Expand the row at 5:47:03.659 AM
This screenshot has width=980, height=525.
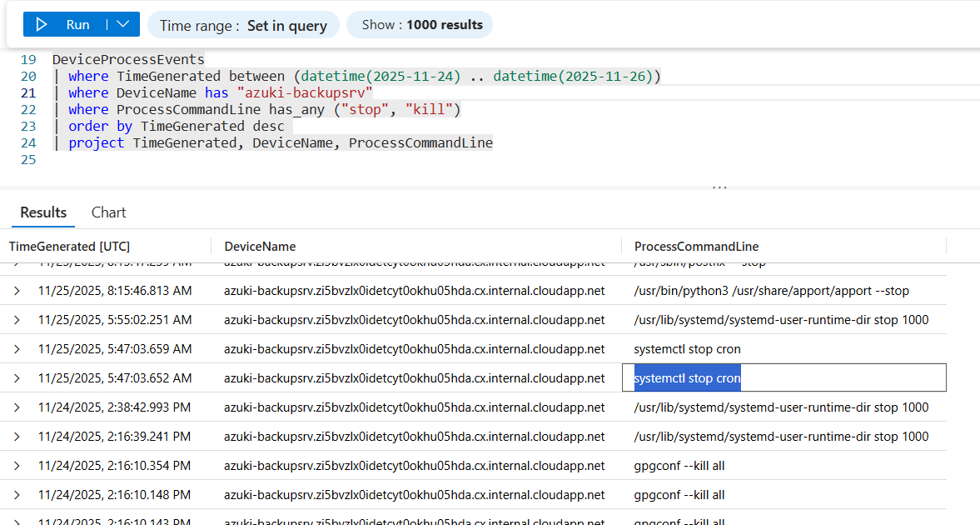point(17,349)
